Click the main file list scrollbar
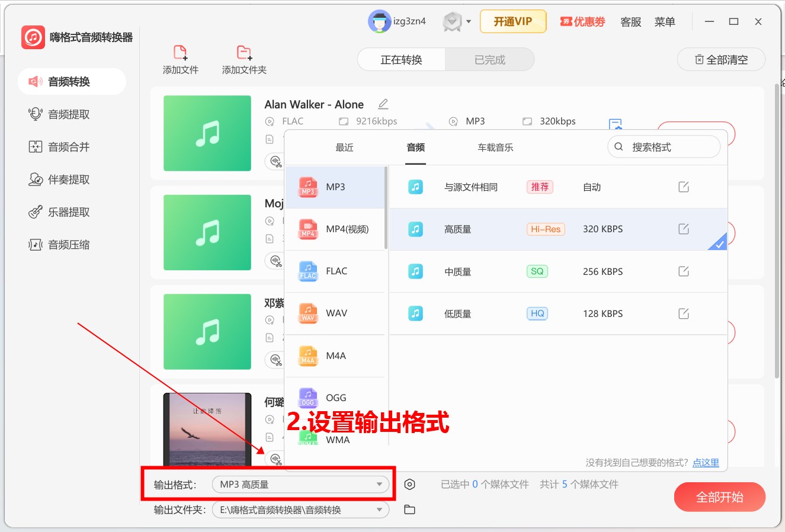Image resolution: width=785 pixels, height=532 pixels. coord(777,231)
